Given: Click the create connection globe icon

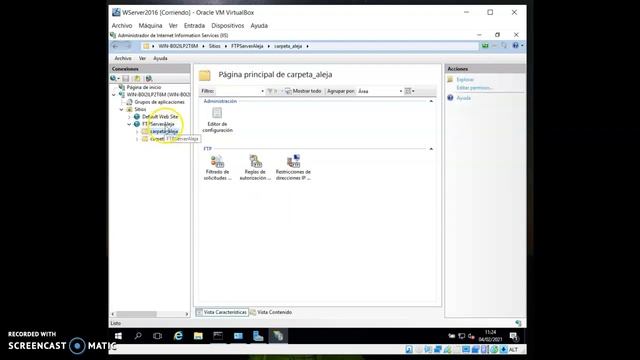Looking at the screenshot, I should pos(114,78).
